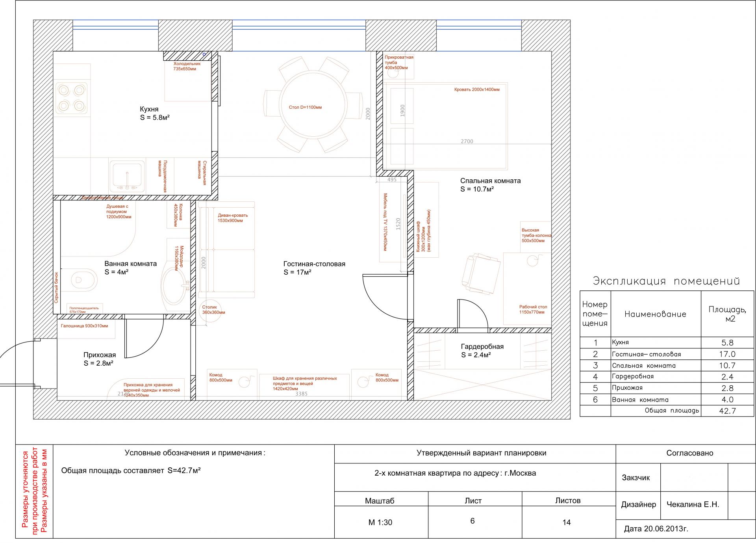
Task: Click the designer name Чекалина Е.Н.
Action: point(693,504)
